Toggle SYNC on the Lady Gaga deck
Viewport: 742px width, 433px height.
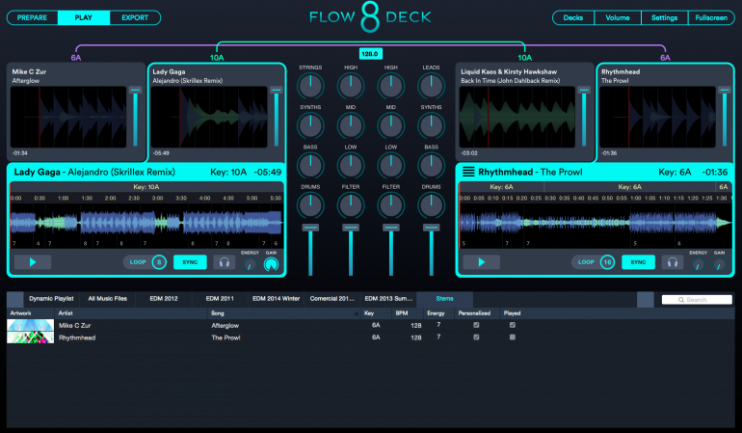[189, 262]
